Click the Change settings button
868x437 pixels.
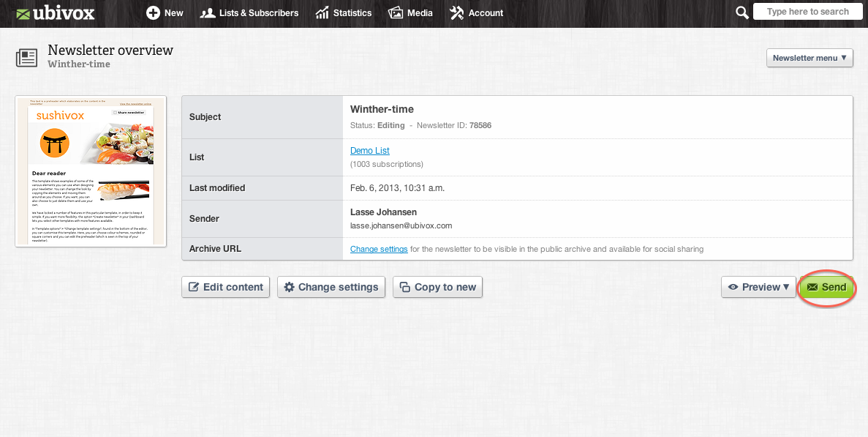point(331,287)
